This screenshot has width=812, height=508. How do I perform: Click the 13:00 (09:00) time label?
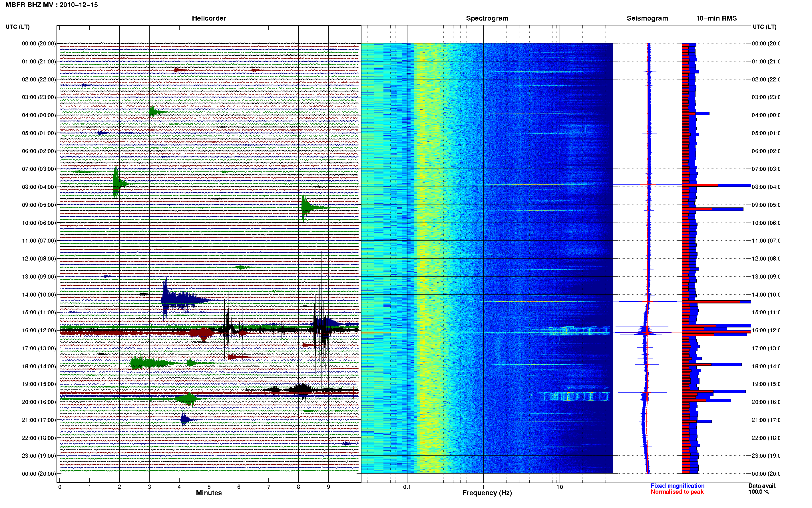39,277
